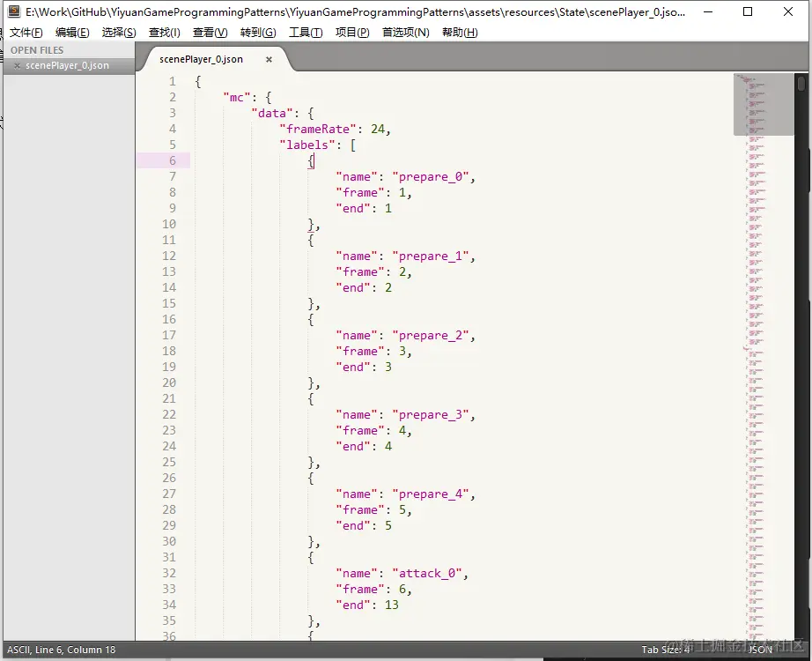Viewport: 812px width, 661px height.
Task: Click the "prepare_2" string value
Action: pos(431,336)
